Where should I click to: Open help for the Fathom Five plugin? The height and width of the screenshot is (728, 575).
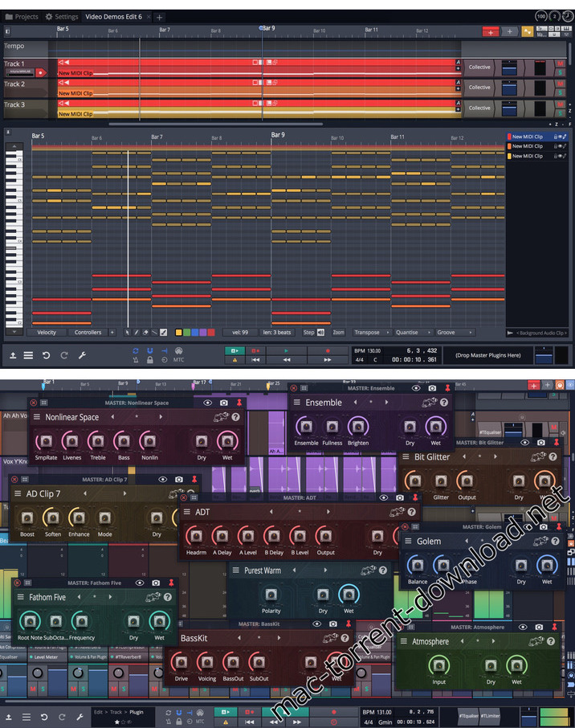pos(168,597)
